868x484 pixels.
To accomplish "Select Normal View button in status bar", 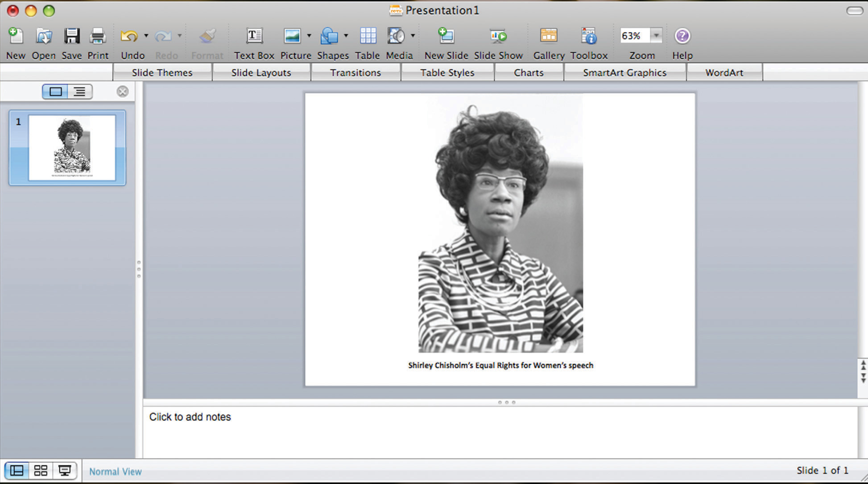I will click(17, 471).
